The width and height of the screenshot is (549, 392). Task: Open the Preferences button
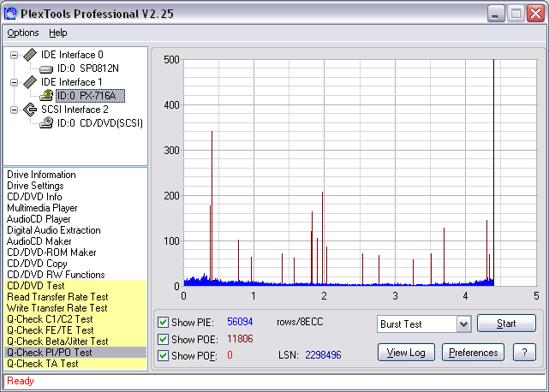click(x=473, y=353)
